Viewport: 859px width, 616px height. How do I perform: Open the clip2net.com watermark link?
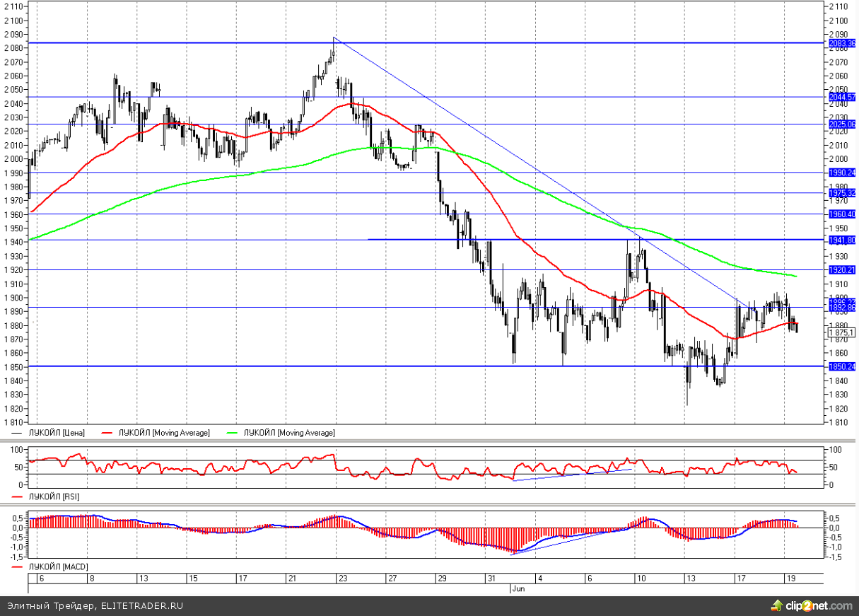pos(819,606)
